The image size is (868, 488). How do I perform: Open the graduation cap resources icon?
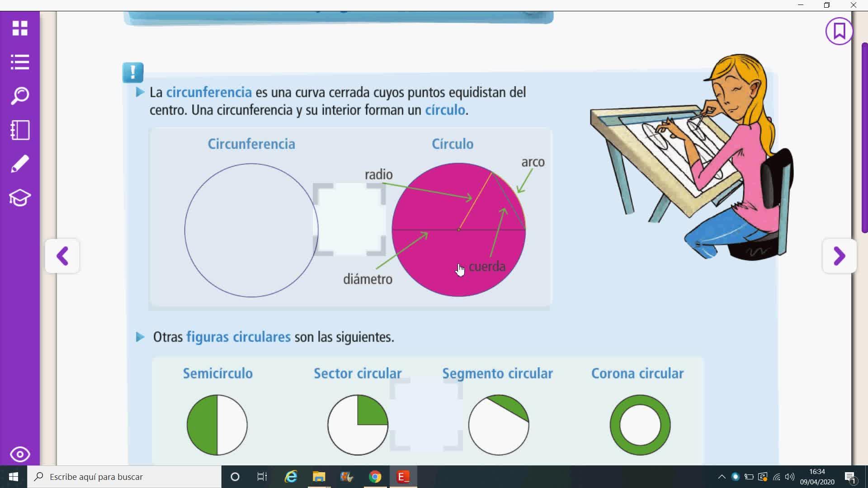pyautogui.click(x=20, y=198)
